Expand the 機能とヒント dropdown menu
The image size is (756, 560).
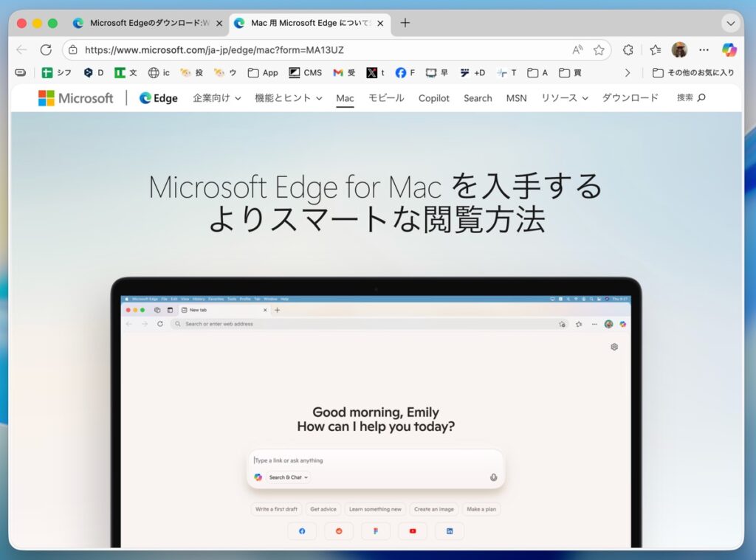pyautogui.click(x=288, y=98)
